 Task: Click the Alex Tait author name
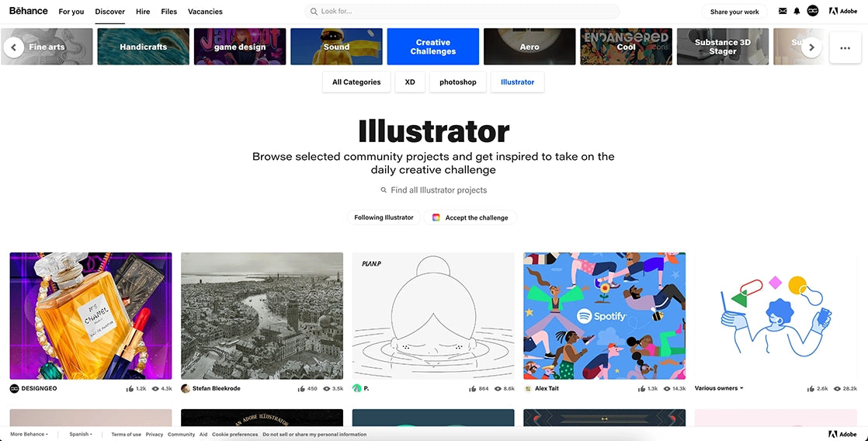pos(547,388)
